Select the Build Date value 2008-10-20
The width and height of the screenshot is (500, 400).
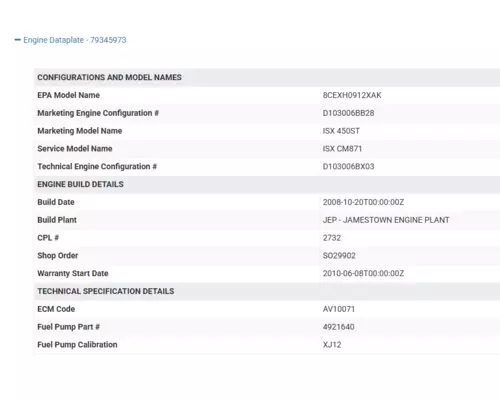(x=363, y=202)
